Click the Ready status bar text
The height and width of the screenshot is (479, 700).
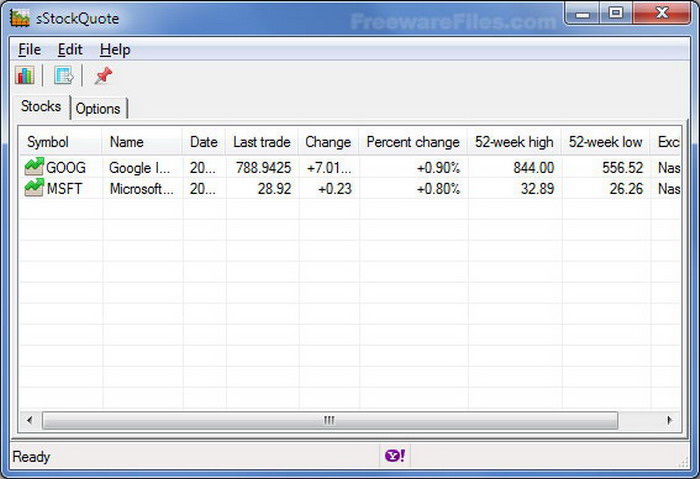pyautogui.click(x=31, y=456)
